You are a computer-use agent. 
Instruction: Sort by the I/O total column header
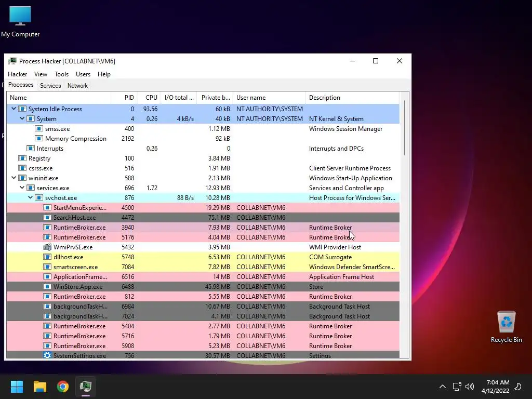click(179, 98)
